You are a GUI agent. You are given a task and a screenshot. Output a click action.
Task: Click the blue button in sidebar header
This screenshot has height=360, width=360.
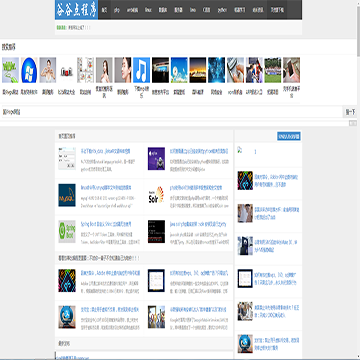tap(289, 136)
